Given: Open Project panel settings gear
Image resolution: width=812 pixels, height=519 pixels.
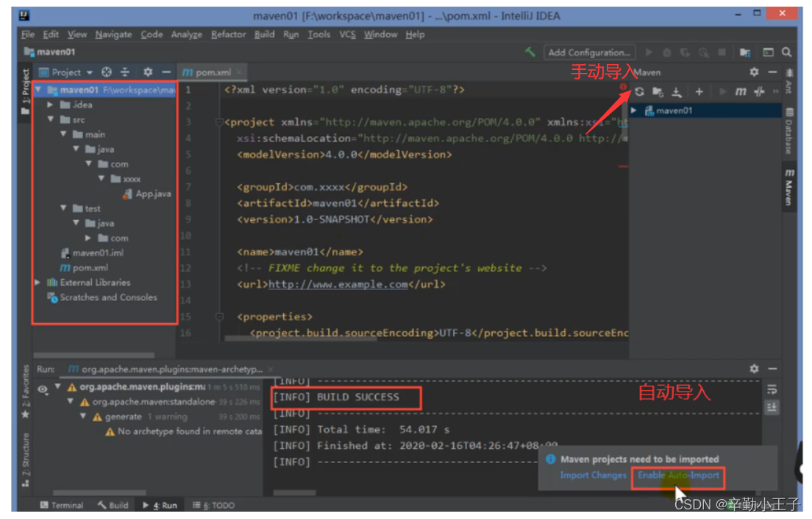Looking at the screenshot, I should [x=148, y=72].
